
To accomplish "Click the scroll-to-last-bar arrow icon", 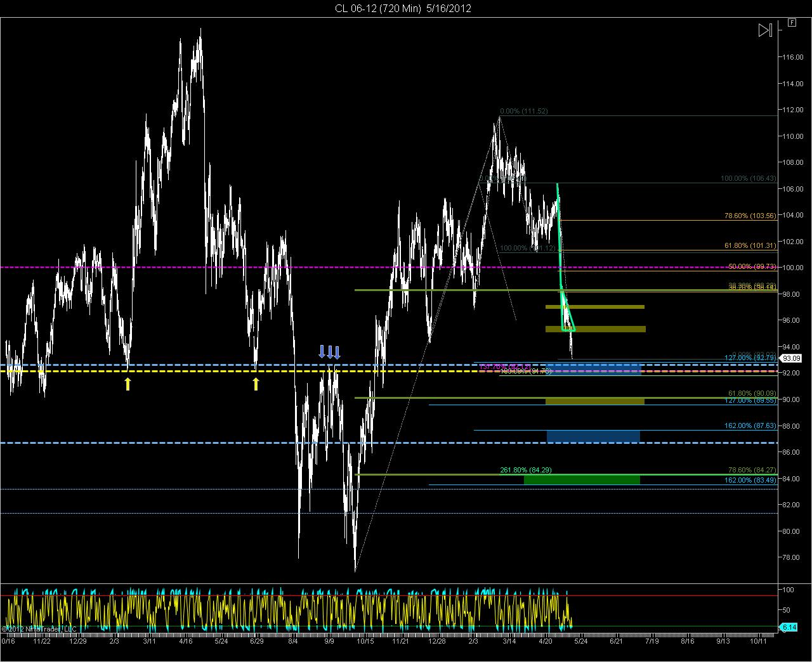I will [765, 30].
